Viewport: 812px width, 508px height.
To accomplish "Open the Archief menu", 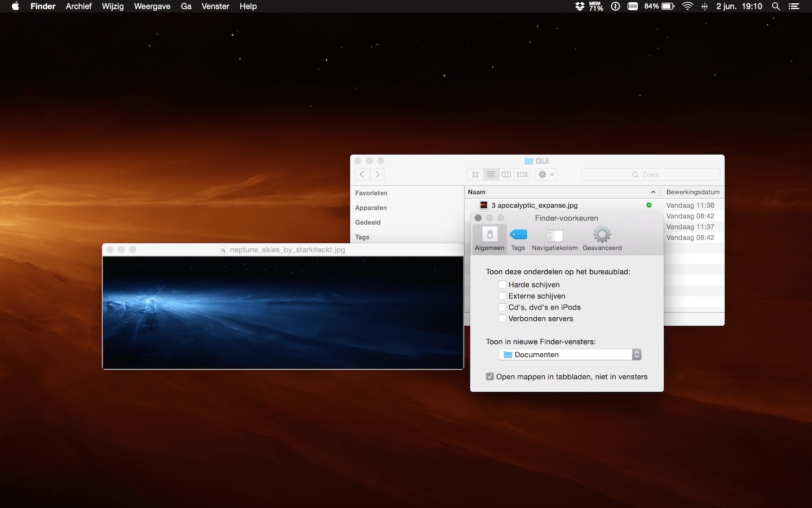I will pyautogui.click(x=78, y=6).
